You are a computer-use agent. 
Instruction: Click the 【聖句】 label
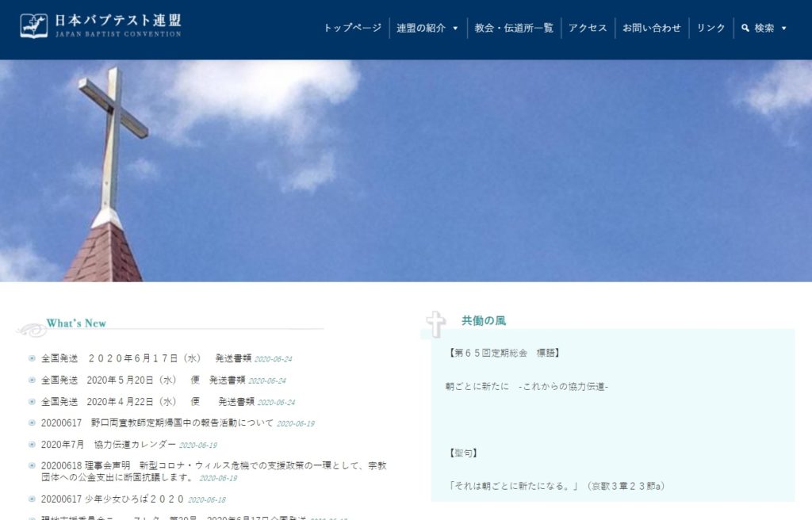point(462,453)
